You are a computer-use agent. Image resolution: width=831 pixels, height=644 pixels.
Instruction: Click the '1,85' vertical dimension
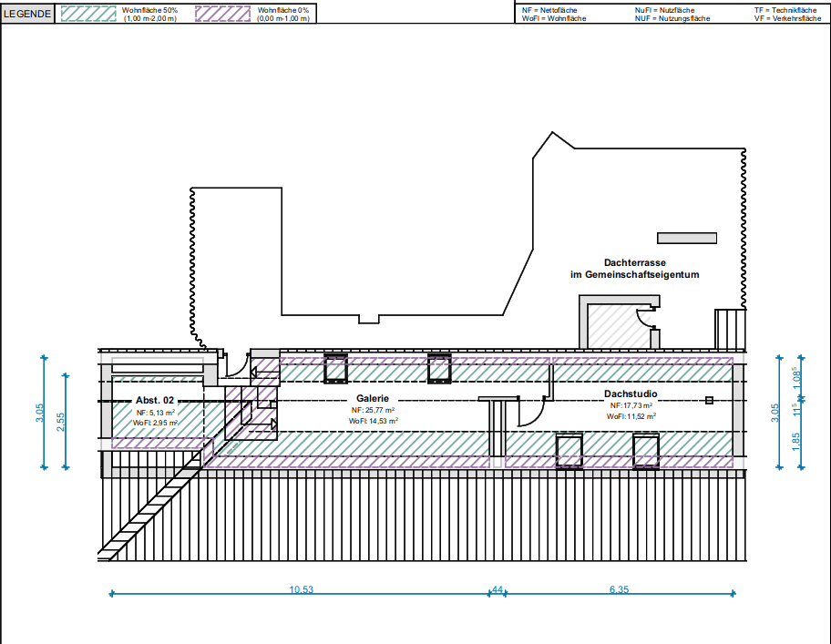click(796, 442)
